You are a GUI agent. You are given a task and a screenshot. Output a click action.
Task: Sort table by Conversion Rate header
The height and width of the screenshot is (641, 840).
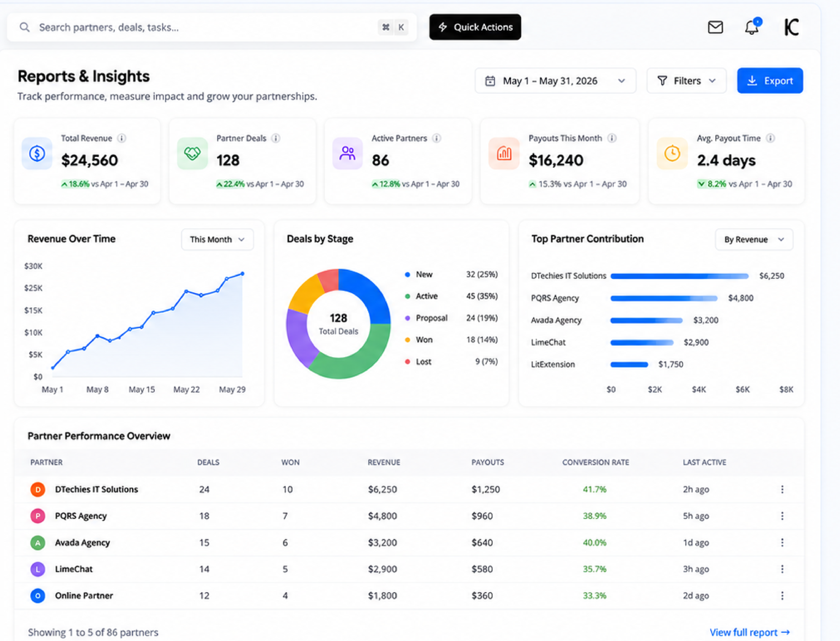(596, 462)
